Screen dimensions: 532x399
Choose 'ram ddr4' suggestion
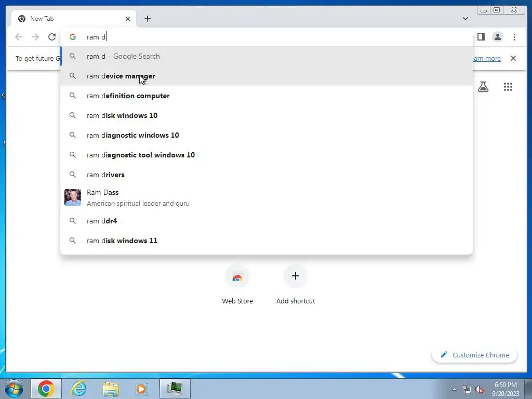pyautogui.click(x=267, y=221)
